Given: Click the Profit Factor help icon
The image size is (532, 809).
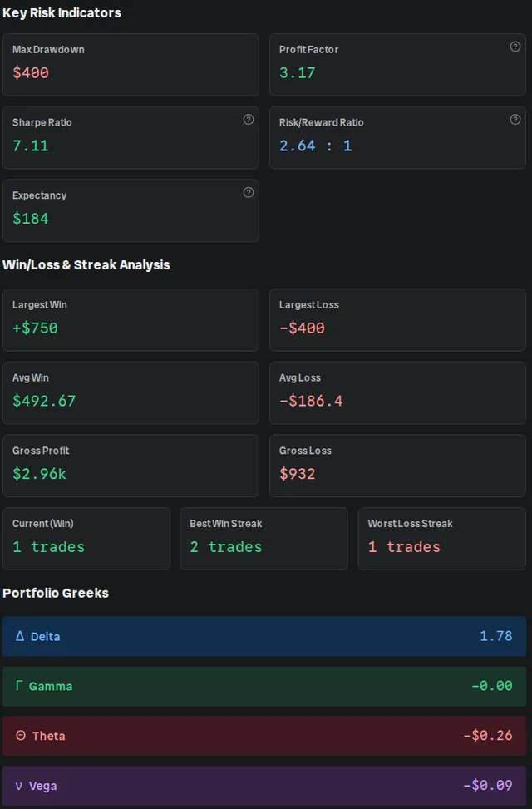Looking at the screenshot, I should (x=515, y=47).
